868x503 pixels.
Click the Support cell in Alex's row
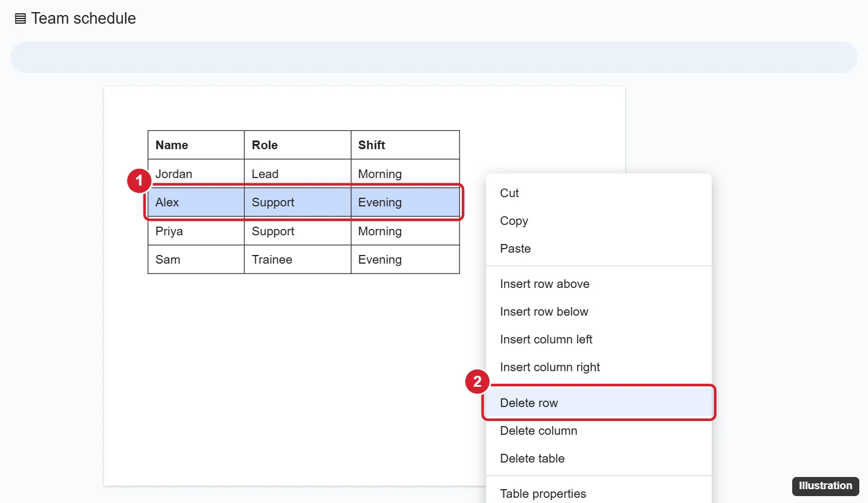[297, 202]
